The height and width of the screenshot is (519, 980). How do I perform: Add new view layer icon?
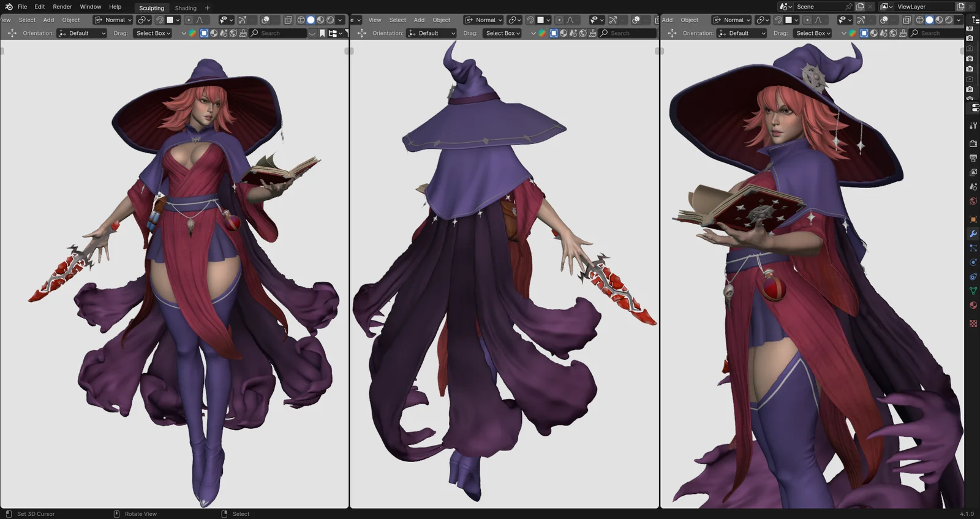click(x=960, y=7)
